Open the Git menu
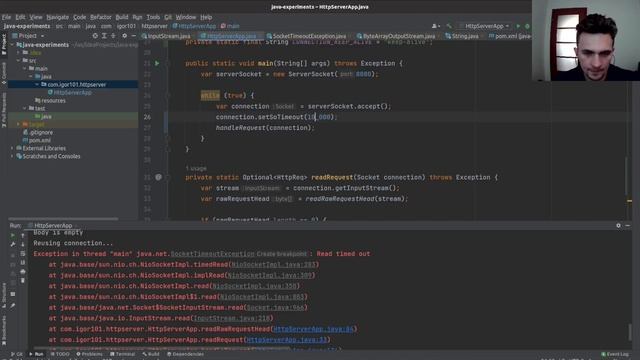Image resolution: width=640 pixels, height=360 pixels. (168, 17)
